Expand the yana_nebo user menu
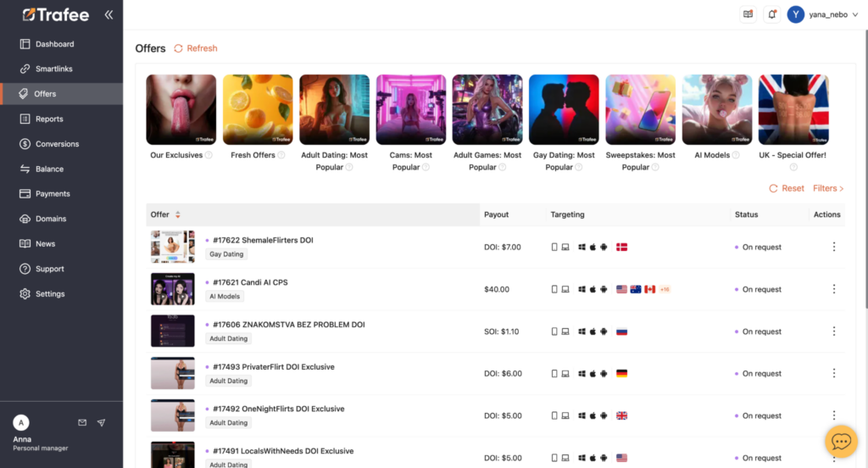The image size is (868, 468). pyautogui.click(x=833, y=14)
